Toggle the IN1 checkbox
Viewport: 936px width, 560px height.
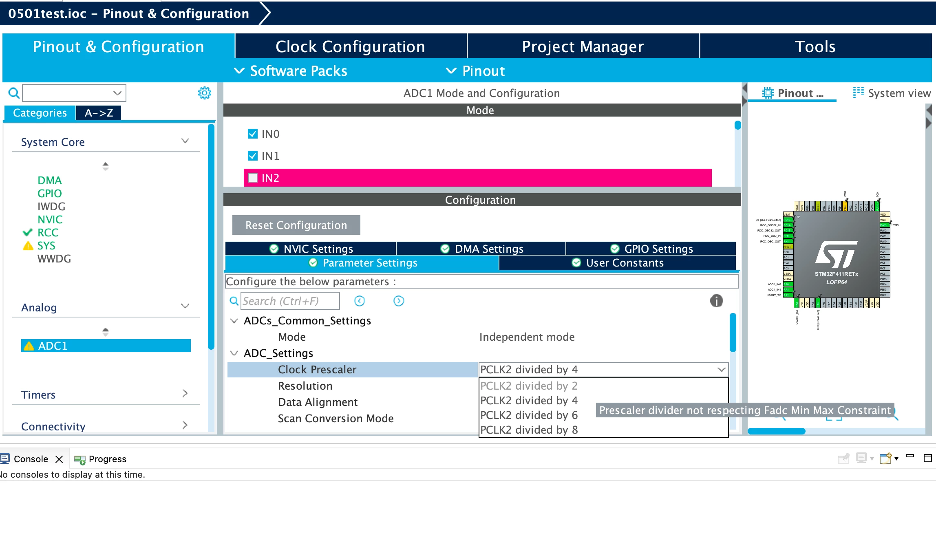(x=253, y=156)
